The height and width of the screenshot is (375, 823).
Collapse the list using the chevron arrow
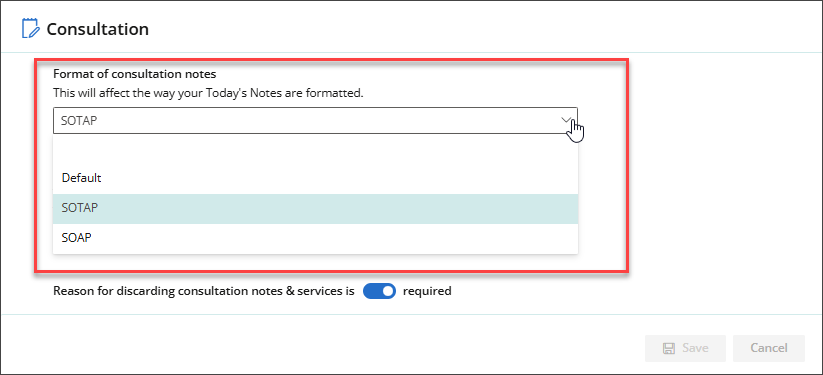click(x=566, y=120)
